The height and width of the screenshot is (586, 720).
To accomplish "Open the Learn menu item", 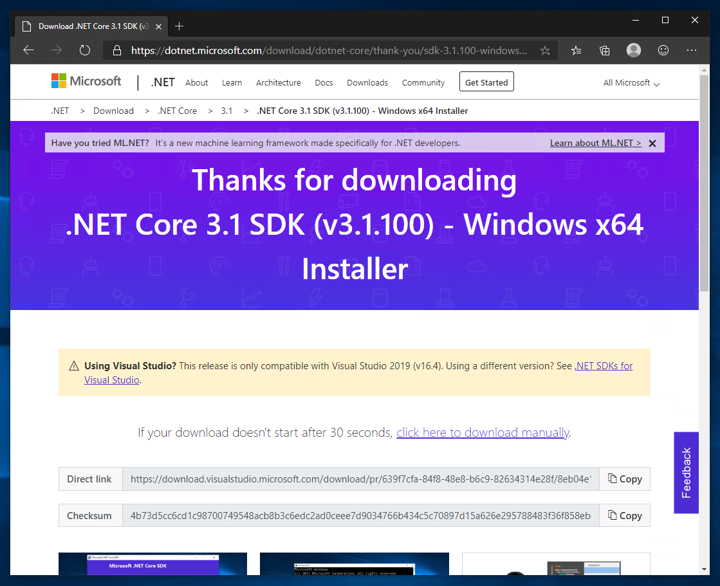I will 232,83.
